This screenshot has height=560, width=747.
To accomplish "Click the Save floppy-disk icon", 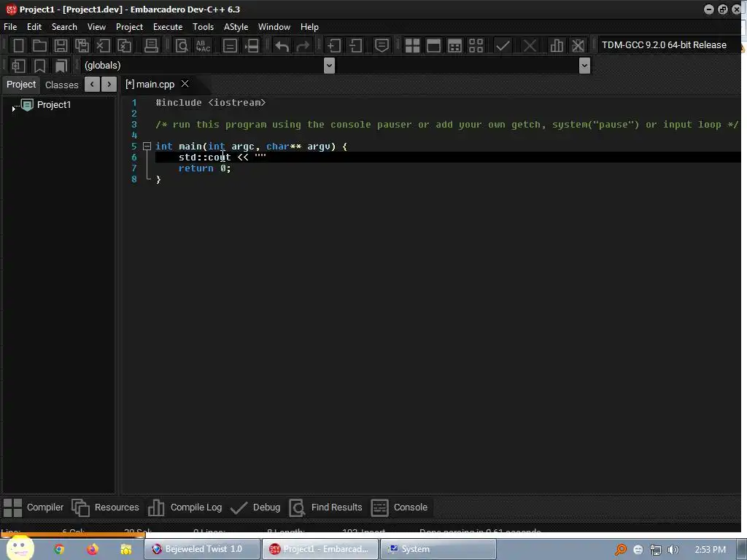I will [61, 46].
